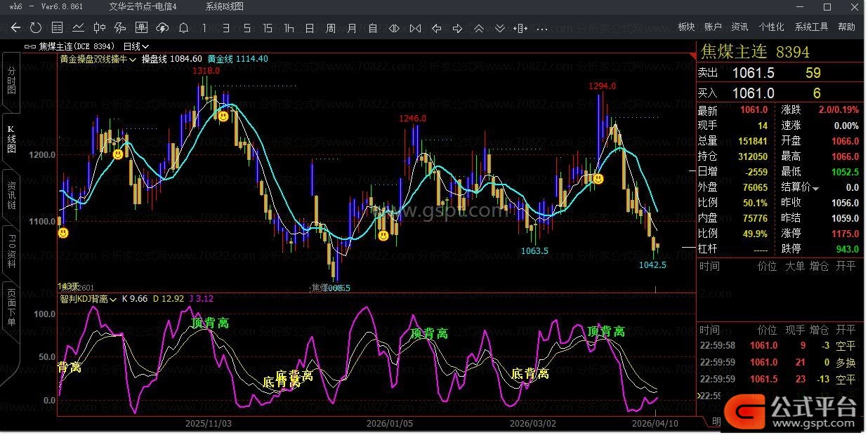Image resolution: width=868 pixels, height=435 pixels.
Task: Open the 系统工具 menu
Action: pyautogui.click(x=811, y=27)
